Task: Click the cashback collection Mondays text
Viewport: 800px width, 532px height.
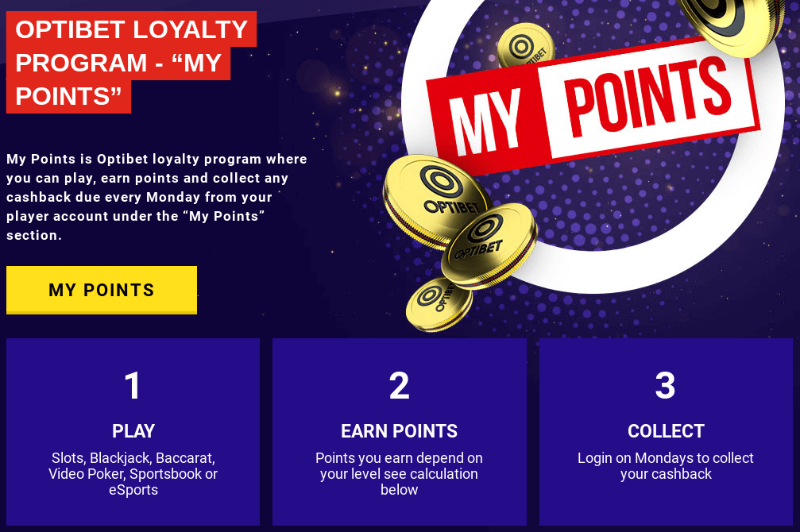Action: click(x=666, y=466)
